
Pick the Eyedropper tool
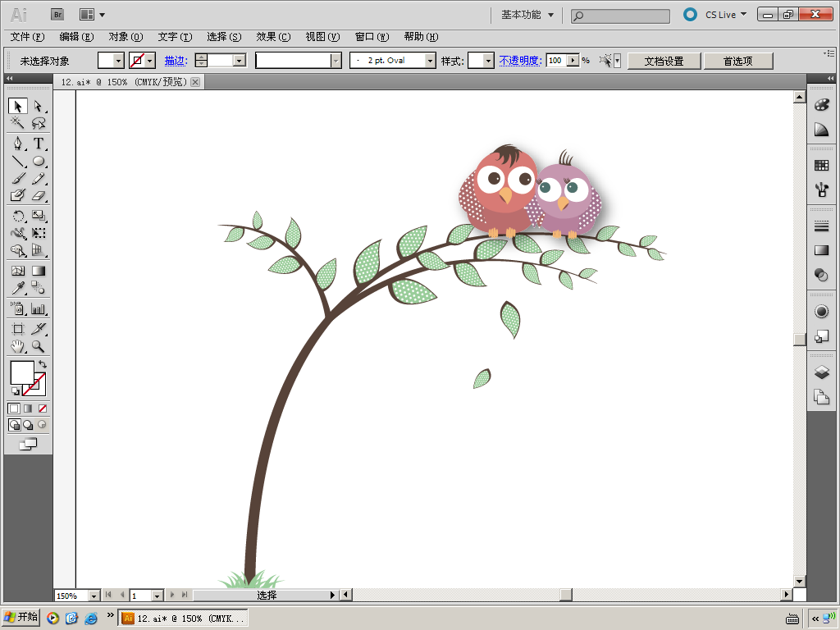[17, 288]
